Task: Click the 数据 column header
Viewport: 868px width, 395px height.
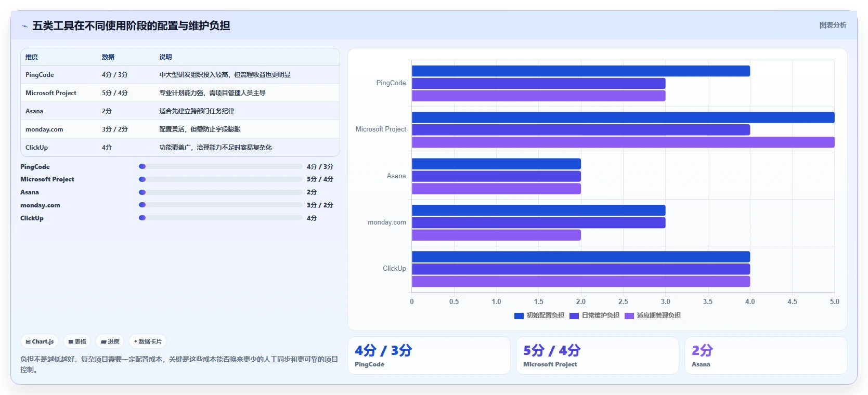Action: tap(108, 57)
